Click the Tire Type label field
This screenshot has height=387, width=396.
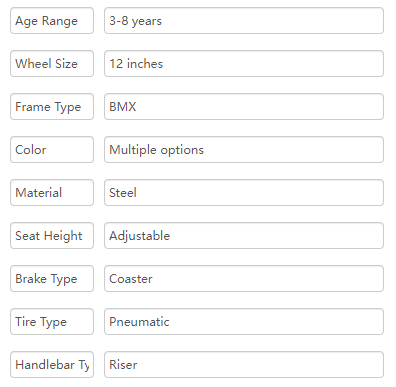tap(52, 322)
